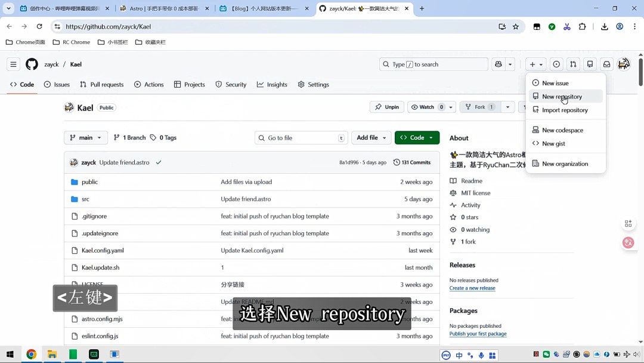Open the notifications inbox icon
The width and height of the screenshot is (644, 363).
coord(606,64)
